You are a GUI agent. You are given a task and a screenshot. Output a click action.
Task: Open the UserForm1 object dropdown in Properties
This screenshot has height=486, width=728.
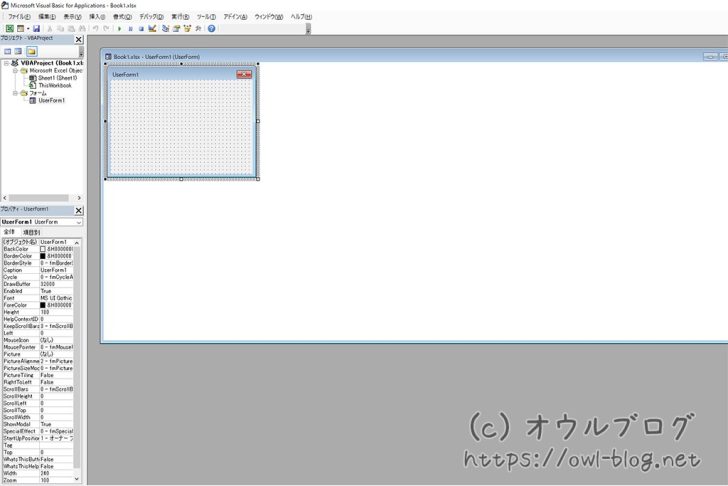pos(78,222)
